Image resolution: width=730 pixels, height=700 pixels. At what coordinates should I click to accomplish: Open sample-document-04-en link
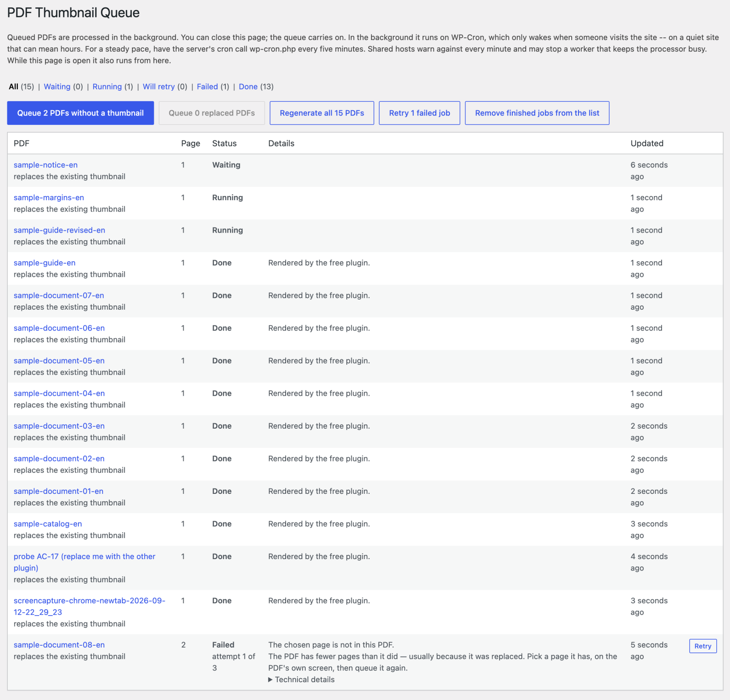(x=59, y=394)
